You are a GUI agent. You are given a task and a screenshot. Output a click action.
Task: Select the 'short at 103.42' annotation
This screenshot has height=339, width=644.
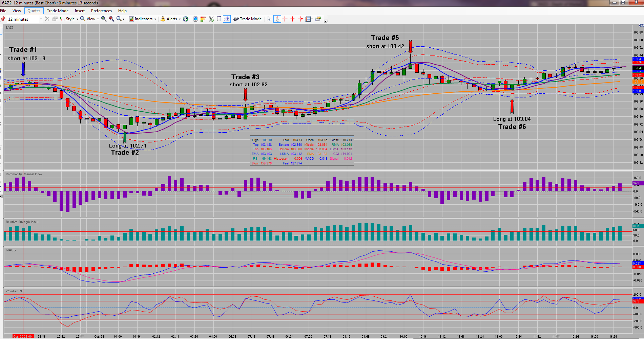[x=385, y=46]
